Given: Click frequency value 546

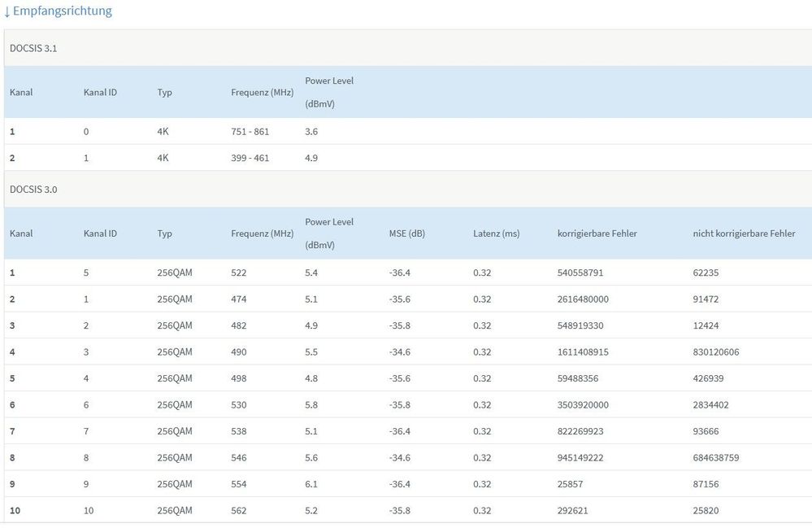Looking at the screenshot, I should [x=239, y=457].
